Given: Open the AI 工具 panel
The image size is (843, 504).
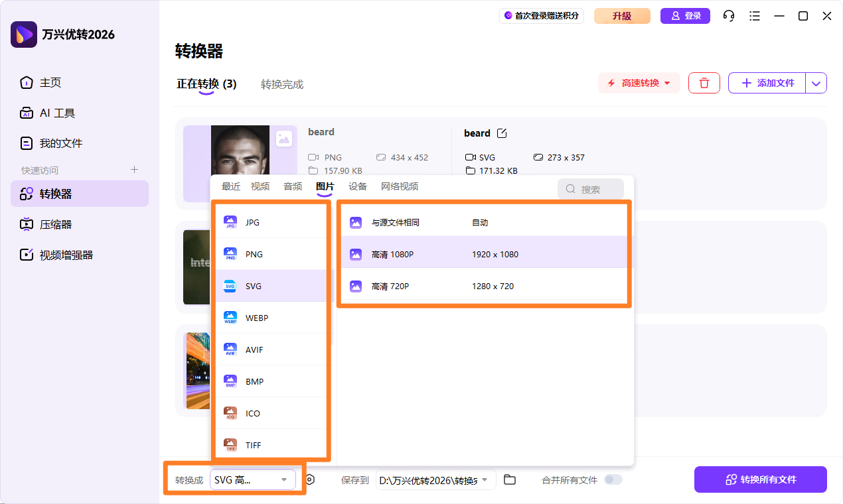Looking at the screenshot, I should [x=55, y=113].
